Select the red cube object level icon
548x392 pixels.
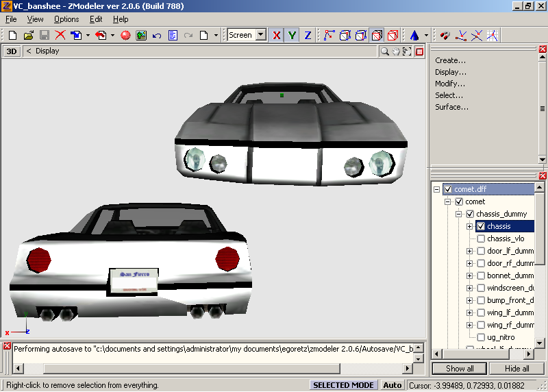coord(377,36)
